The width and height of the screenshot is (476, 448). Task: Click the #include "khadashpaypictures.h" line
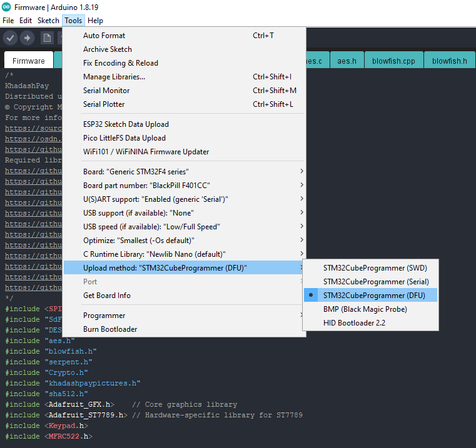(73, 383)
